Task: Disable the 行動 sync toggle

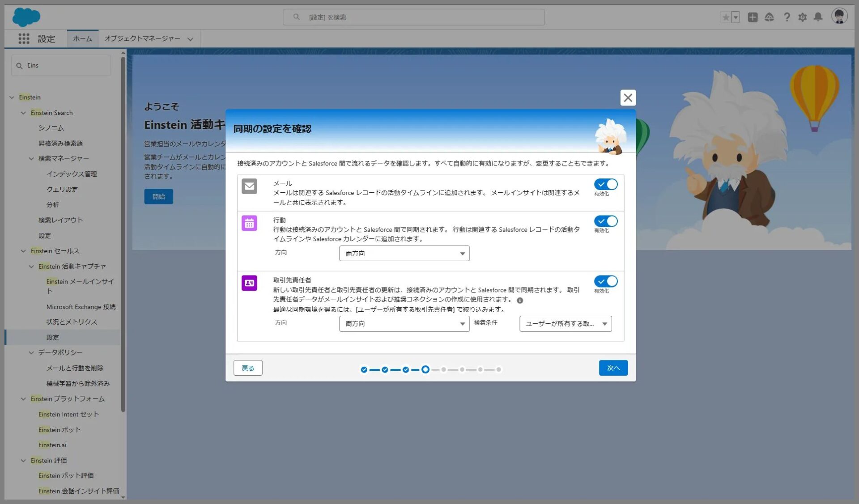Action: click(x=605, y=221)
